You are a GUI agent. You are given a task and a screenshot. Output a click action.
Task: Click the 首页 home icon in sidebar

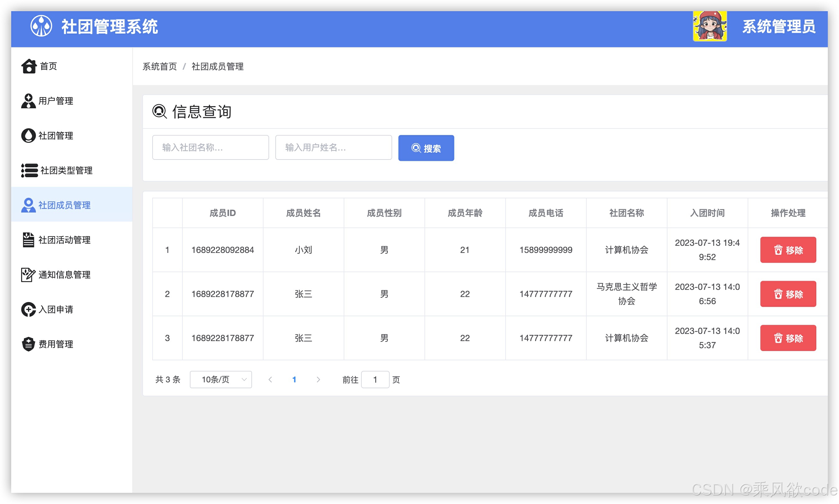pos(29,66)
